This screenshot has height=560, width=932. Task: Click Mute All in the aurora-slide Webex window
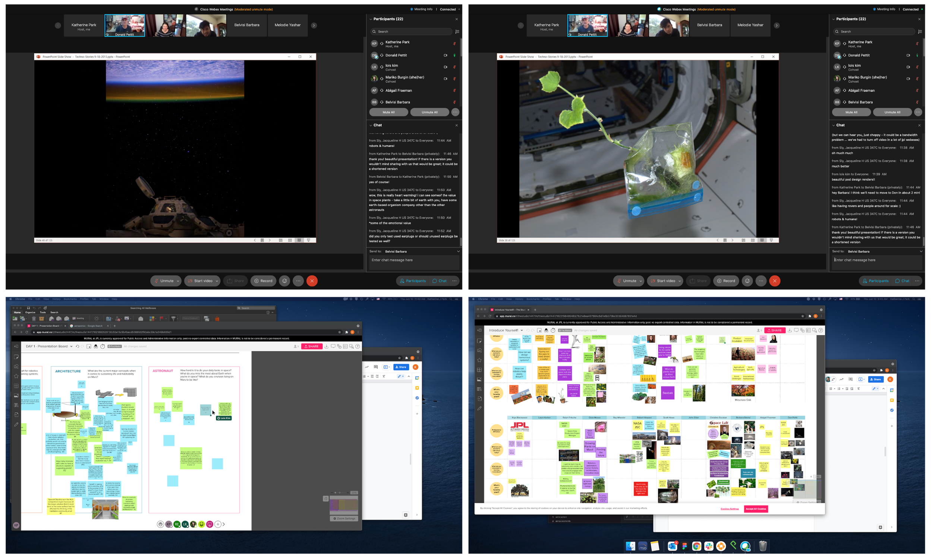click(x=388, y=112)
